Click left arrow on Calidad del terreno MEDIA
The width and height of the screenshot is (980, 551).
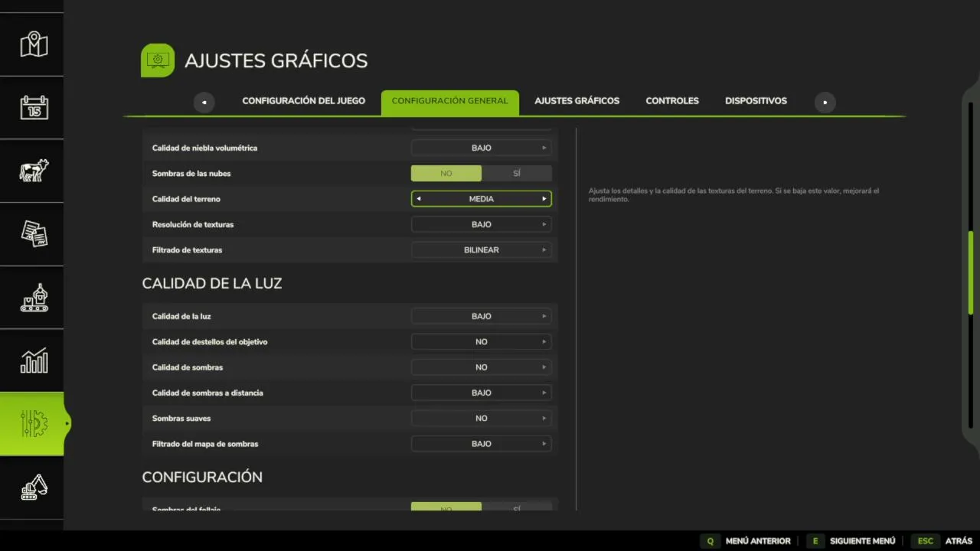click(x=419, y=199)
